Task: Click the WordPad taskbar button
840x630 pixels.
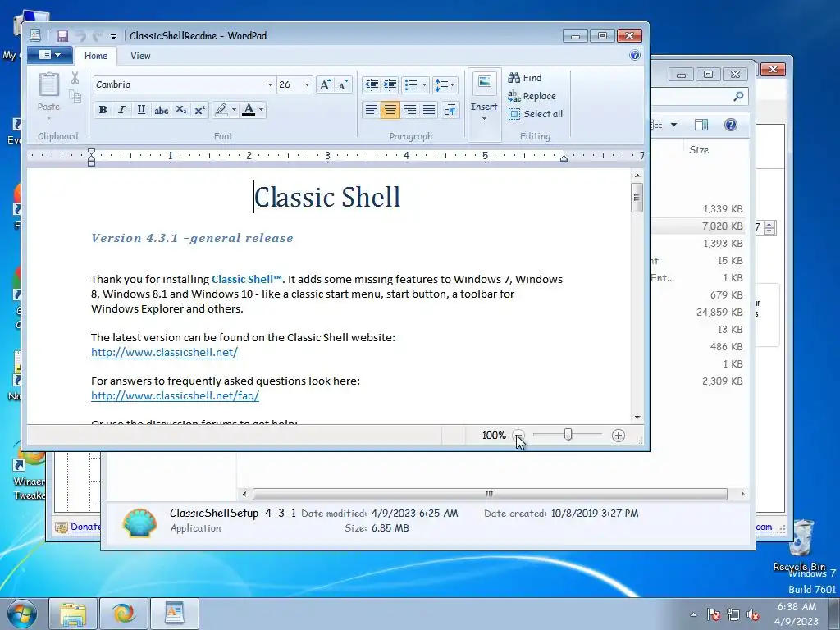Action: coord(175,614)
